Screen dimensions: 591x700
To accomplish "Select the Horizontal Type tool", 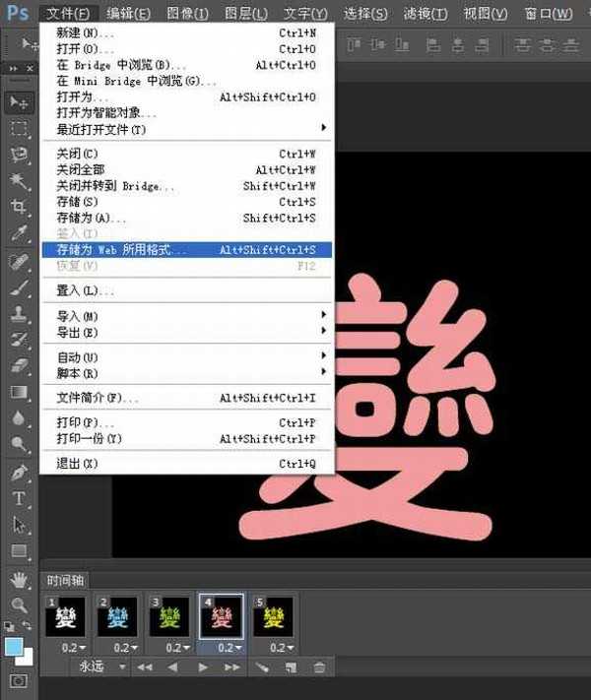I will point(18,498).
